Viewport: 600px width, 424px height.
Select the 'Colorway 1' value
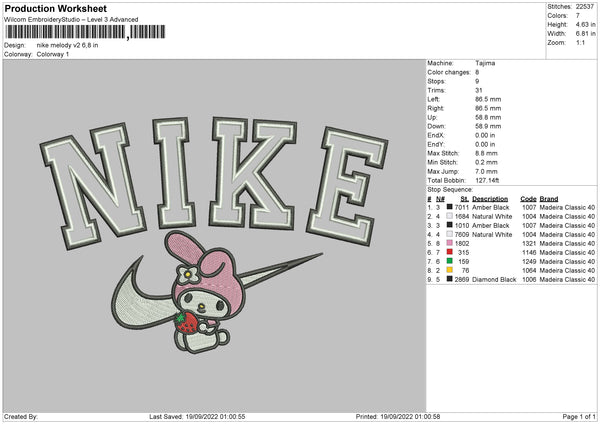[53, 54]
